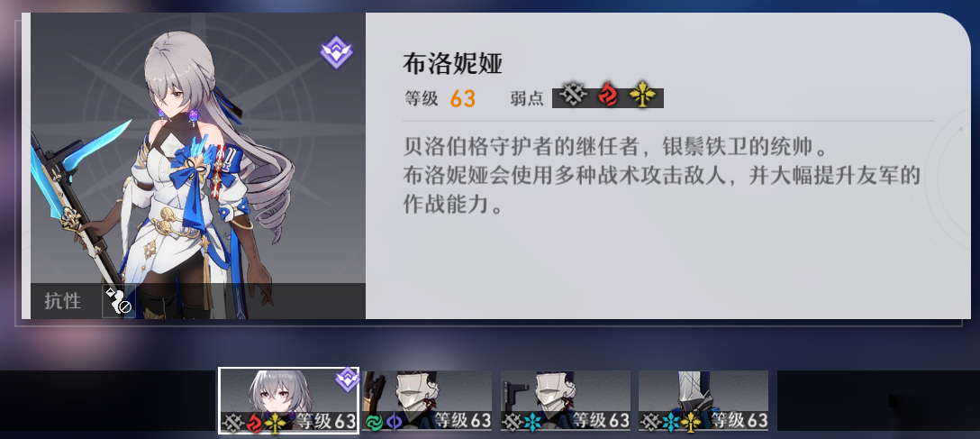
Task: Click the orange level number 63
Action: coord(463,98)
